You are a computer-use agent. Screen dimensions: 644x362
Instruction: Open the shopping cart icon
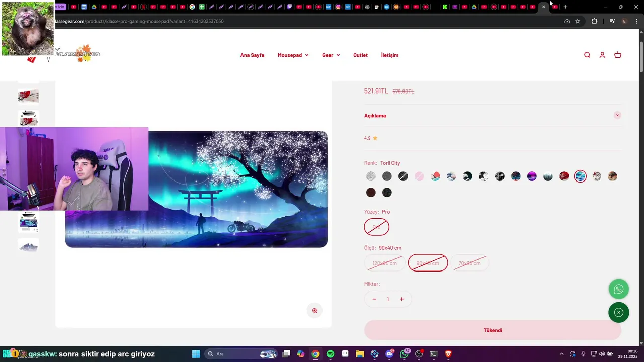click(x=618, y=55)
